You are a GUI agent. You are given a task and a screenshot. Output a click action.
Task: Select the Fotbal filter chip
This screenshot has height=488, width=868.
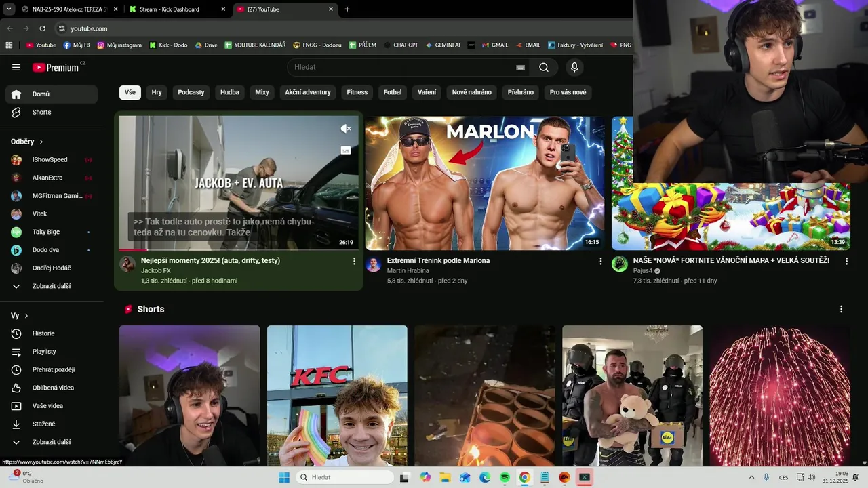click(393, 92)
